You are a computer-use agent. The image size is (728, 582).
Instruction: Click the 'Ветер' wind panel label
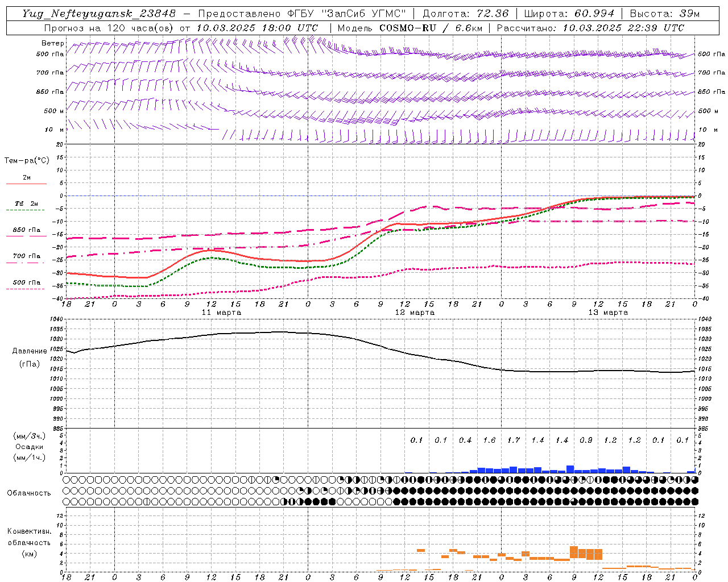click(x=52, y=43)
